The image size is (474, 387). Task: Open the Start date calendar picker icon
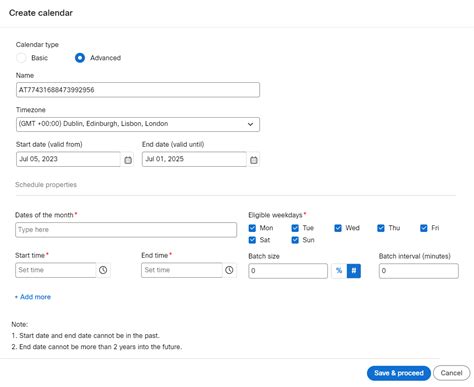[128, 160]
